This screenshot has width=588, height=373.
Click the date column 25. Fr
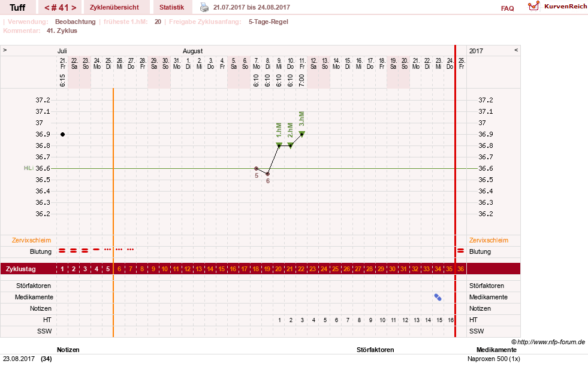(462, 63)
